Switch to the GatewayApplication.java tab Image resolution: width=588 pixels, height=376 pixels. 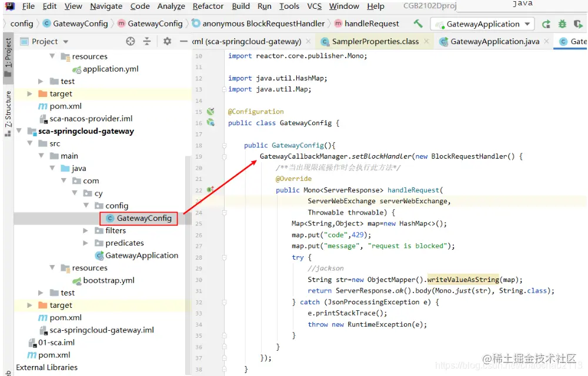[x=495, y=42]
